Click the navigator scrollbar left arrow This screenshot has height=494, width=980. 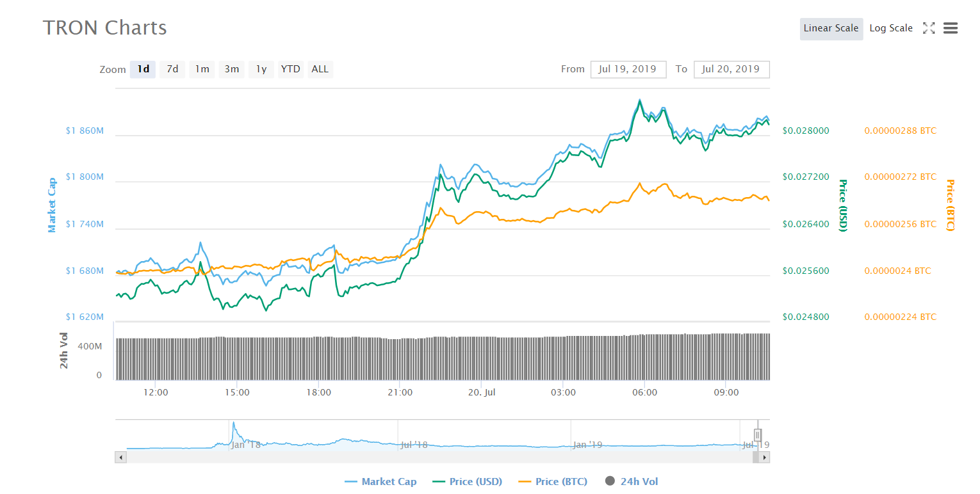click(x=120, y=458)
